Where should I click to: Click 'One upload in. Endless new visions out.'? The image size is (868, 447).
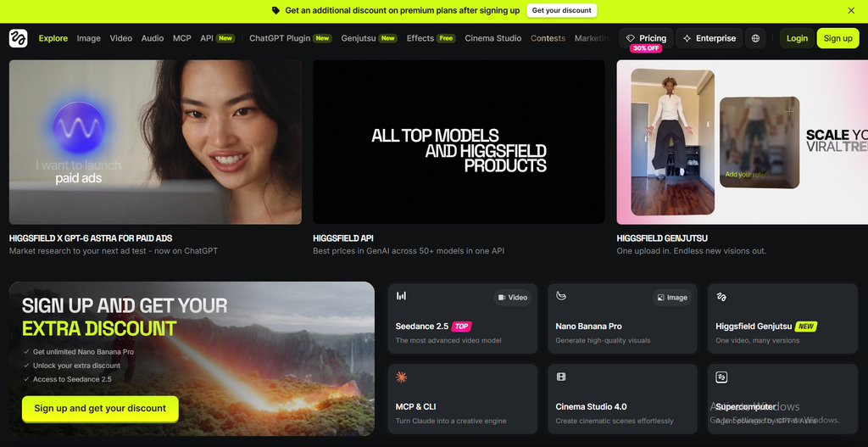pos(692,251)
